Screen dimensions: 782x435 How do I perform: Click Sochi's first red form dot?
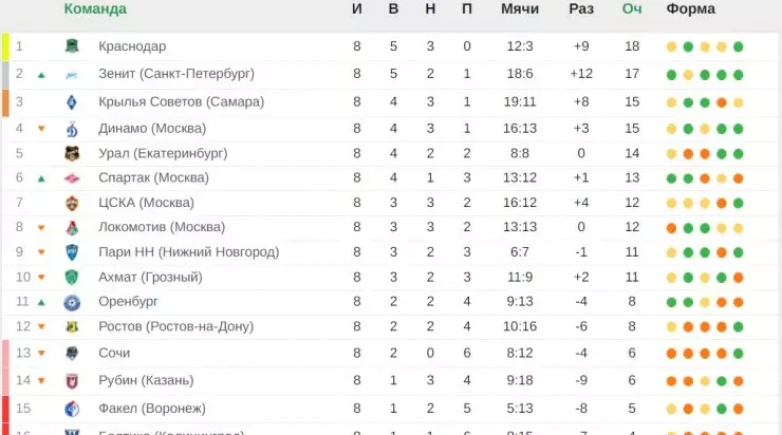point(672,353)
